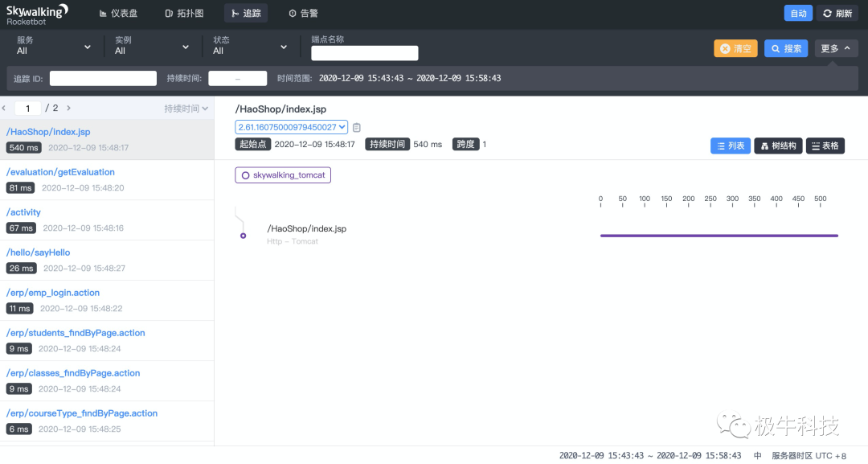868x464 pixels.
Task: Edit the trace list page number
Action: 27,108
